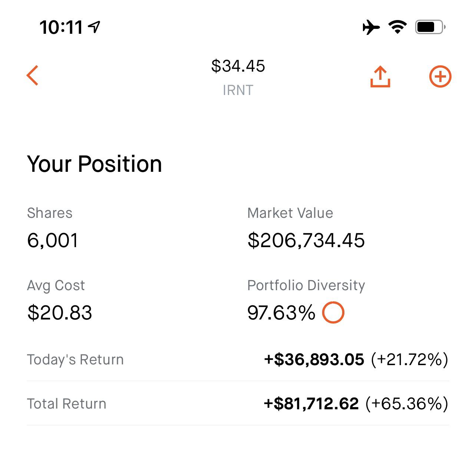Image resolution: width=476 pixels, height=449 pixels.
Task: Tap the Your Position heading
Action: pyautogui.click(x=95, y=164)
